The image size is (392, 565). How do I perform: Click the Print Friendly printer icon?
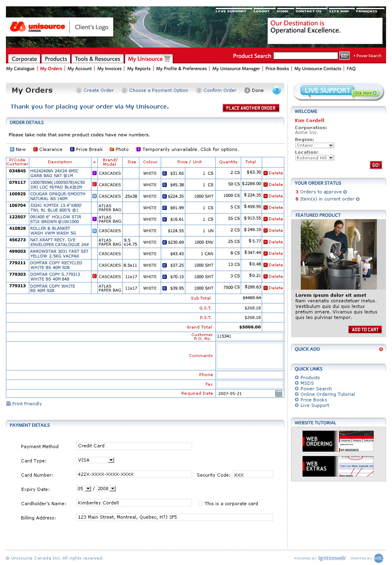coord(8,404)
